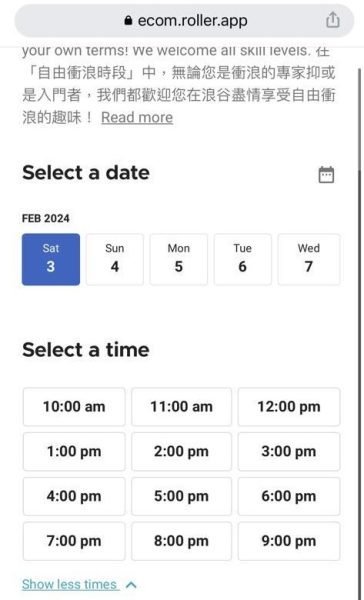Open the Read more link

pyautogui.click(x=137, y=117)
